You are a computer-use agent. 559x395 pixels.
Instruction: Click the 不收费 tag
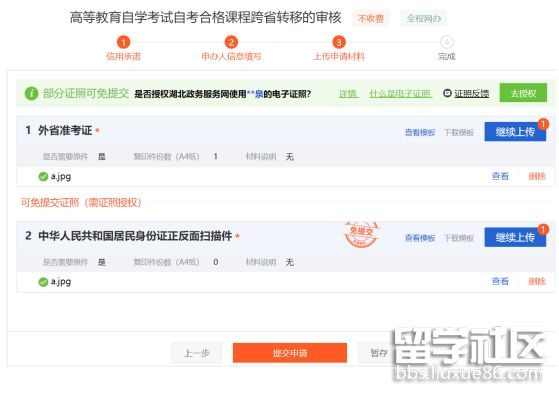pyautogui.click(x=371, y=19)
